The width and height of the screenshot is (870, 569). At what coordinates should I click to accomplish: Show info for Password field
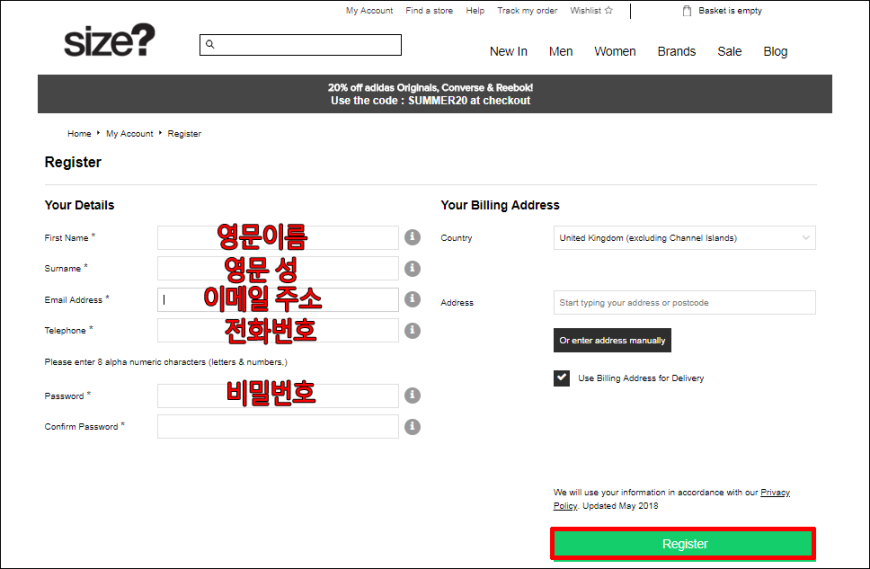pyautogui.click(x=412, y=395)
